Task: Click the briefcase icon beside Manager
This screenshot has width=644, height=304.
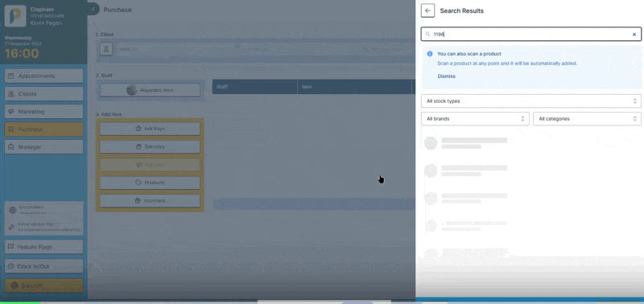Action: click(11, 147)
